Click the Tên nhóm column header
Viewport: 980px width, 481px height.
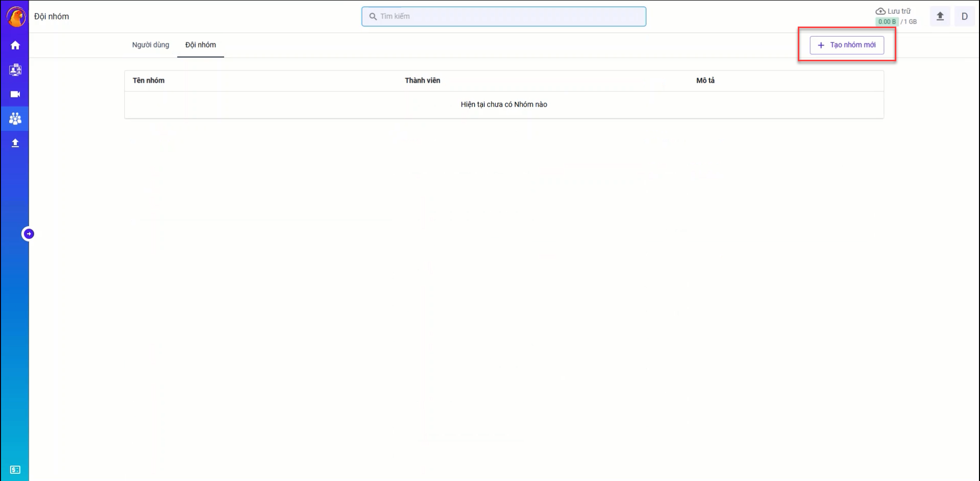click(149, 81)
